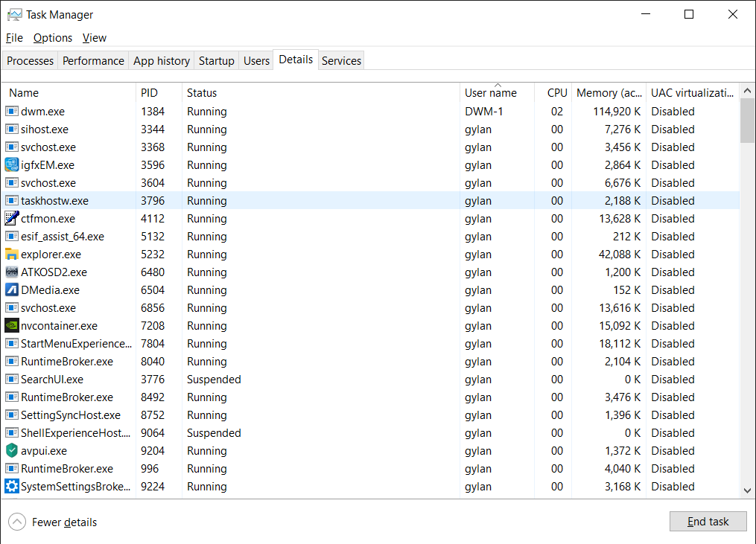
Task: Switch to the Performance tab
Action: coord(92,60)
